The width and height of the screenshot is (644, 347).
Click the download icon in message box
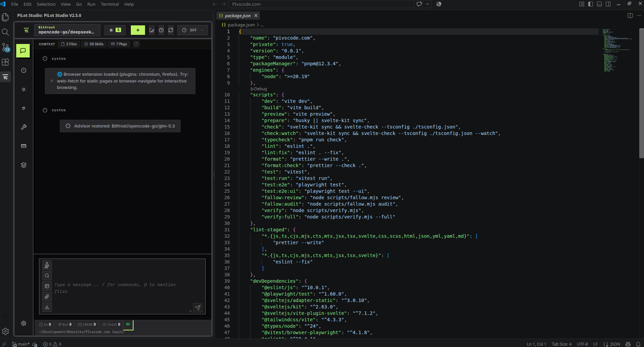coord(47,307)
